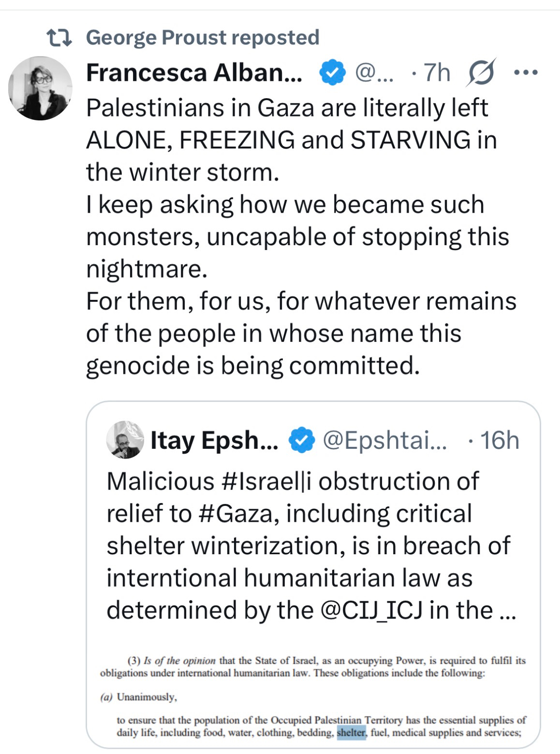Open the quoted ICJ opinion document image
The height and width of the screenshot is (754, 560).
click(313, 696)
